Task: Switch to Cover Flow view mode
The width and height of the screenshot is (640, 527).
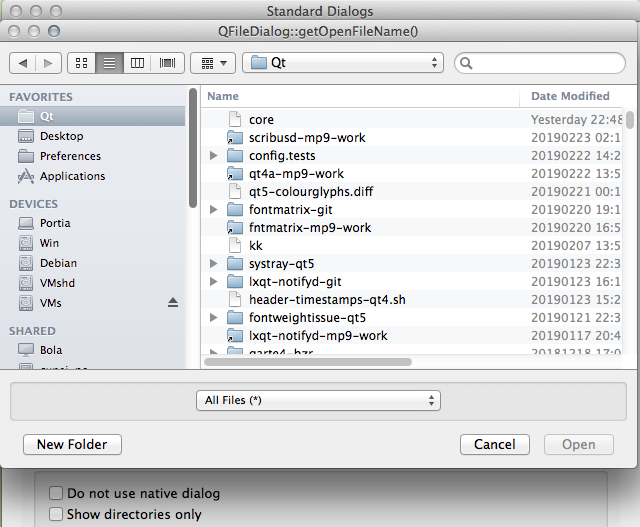Action: click(x=166, y=63)
